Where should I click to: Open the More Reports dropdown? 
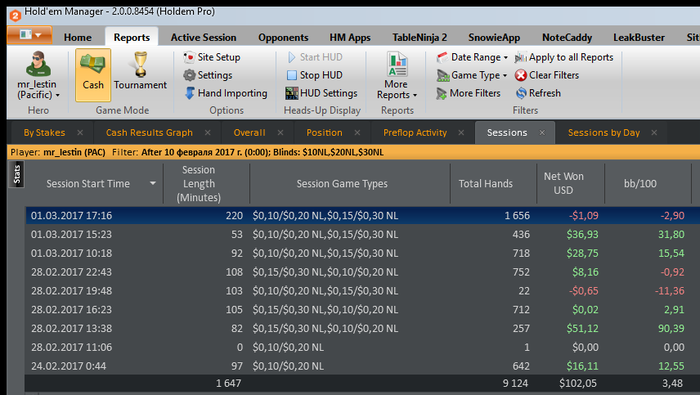pos(397,76)
